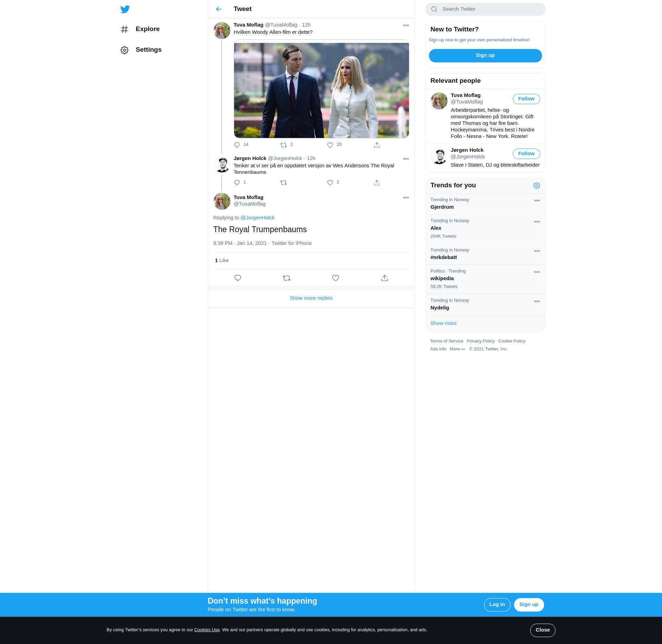Click Jørgen Holck's avatar in the thread
This screenshot has height=644, width=662.
click(x=222, y=164)
